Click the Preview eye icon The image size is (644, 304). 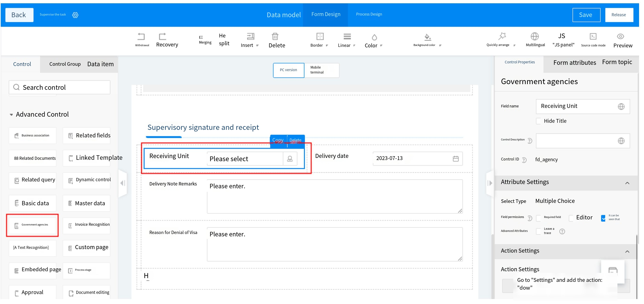(x=620, y=37)
